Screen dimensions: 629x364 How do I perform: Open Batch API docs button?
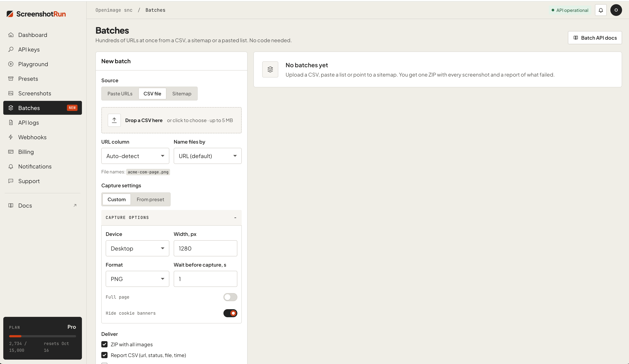(595, 38)
